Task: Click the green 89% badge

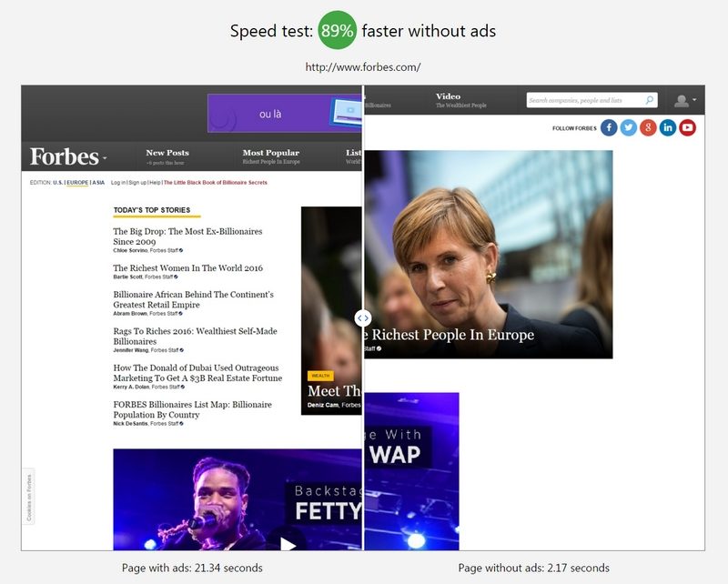Action: [338, 31]
